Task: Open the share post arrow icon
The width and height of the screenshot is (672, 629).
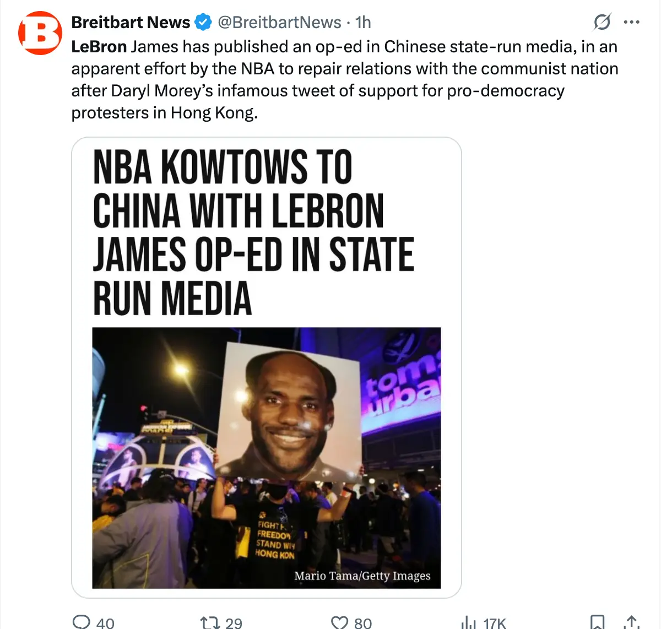Action: (632, 622)
